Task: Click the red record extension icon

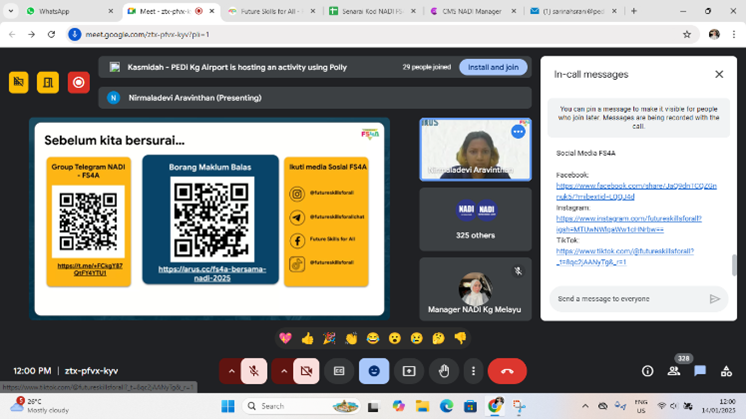Action: (79, 82)
